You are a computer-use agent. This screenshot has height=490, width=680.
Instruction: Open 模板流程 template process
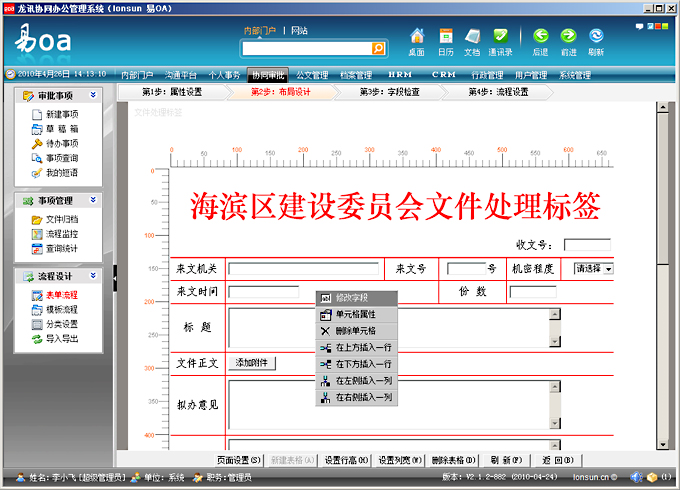click(x=56, y=310)
